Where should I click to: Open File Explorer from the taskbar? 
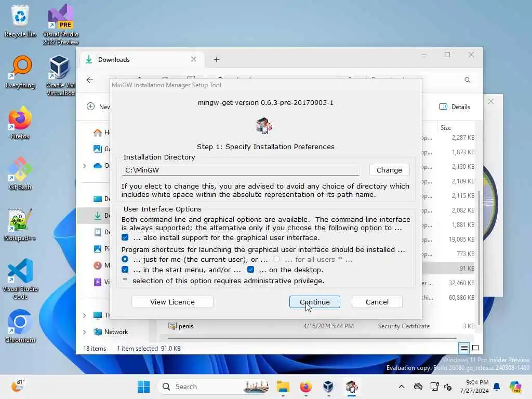point(283,387)
